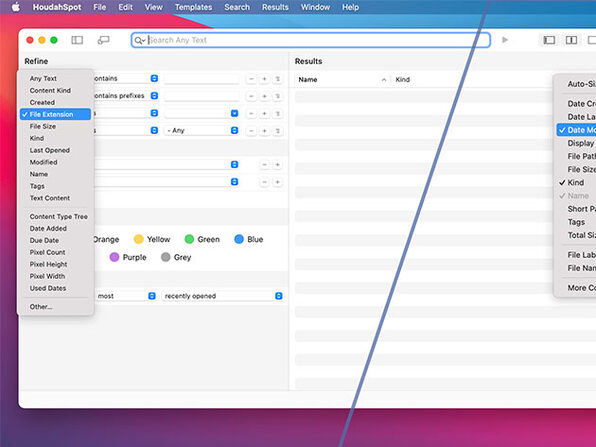The height and width of the screenshot is (447, 596).
Task: Open the Apple menu
Action: 16,7
